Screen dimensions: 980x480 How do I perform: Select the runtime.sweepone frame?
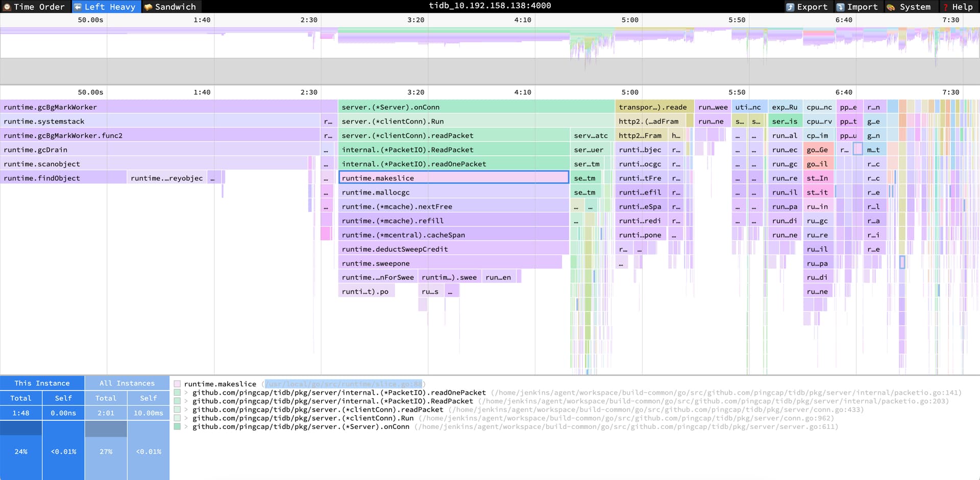pos(449,263)
